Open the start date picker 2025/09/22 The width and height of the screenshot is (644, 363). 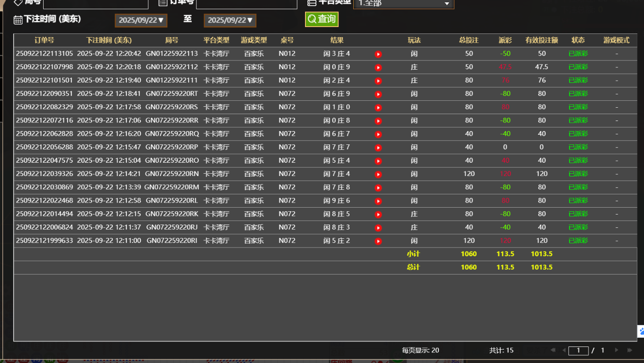click(x=141, y=21)
